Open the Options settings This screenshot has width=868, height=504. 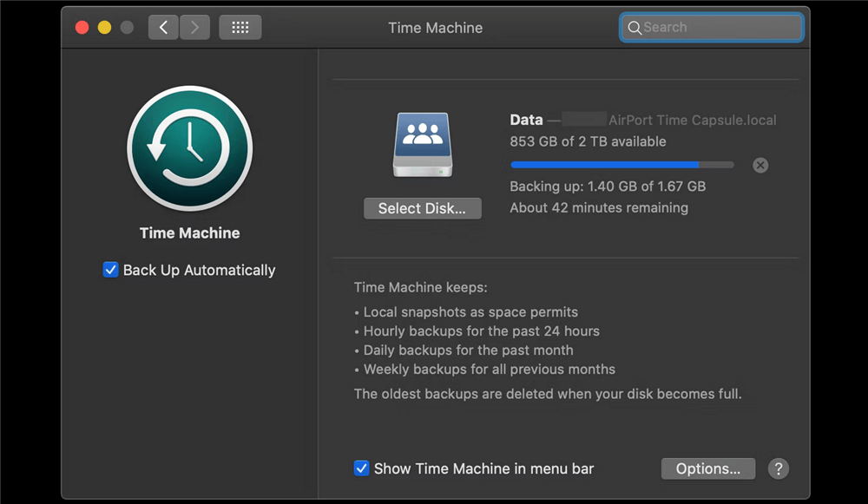click(x=708, y=468)
